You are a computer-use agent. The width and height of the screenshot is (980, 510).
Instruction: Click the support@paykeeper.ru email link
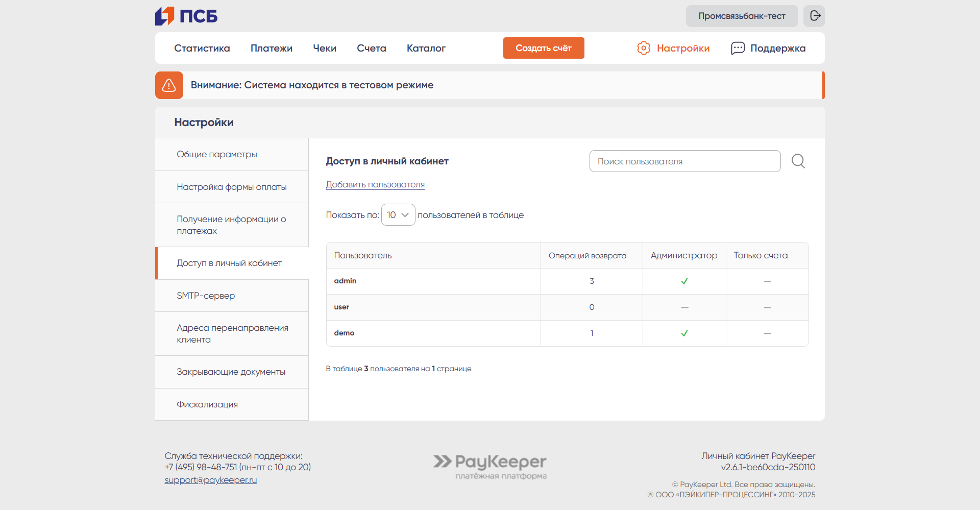[x=210, y=480]
